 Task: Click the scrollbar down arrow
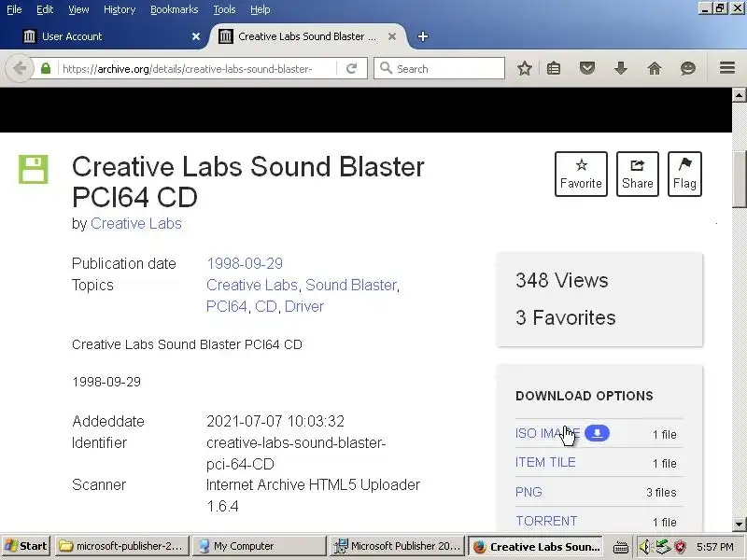click(739, 525)
